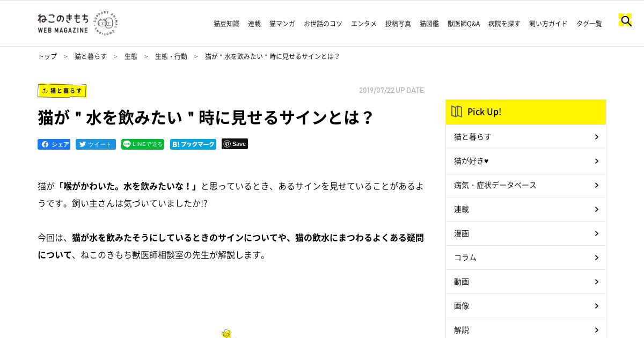The height and width of the screenshot is (338, 644).
Task: Click the 2019/07/22 UP DATE text
Action: [x=391, y=90]
